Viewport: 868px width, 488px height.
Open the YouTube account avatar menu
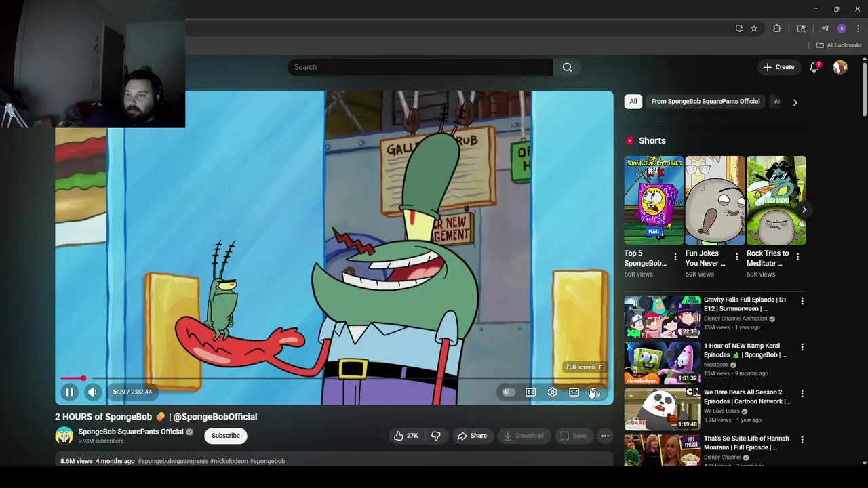(840, 67)
